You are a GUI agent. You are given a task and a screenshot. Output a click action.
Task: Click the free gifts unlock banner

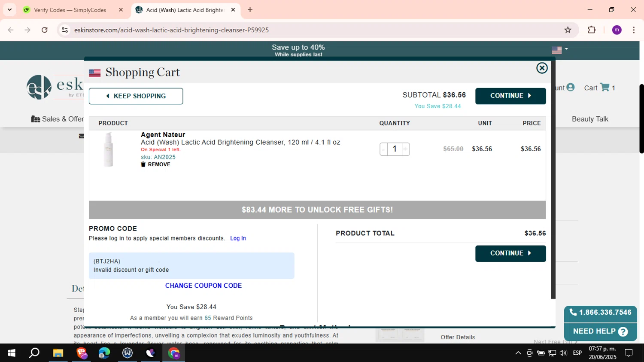pyautogui.click(x=317, y=210)
